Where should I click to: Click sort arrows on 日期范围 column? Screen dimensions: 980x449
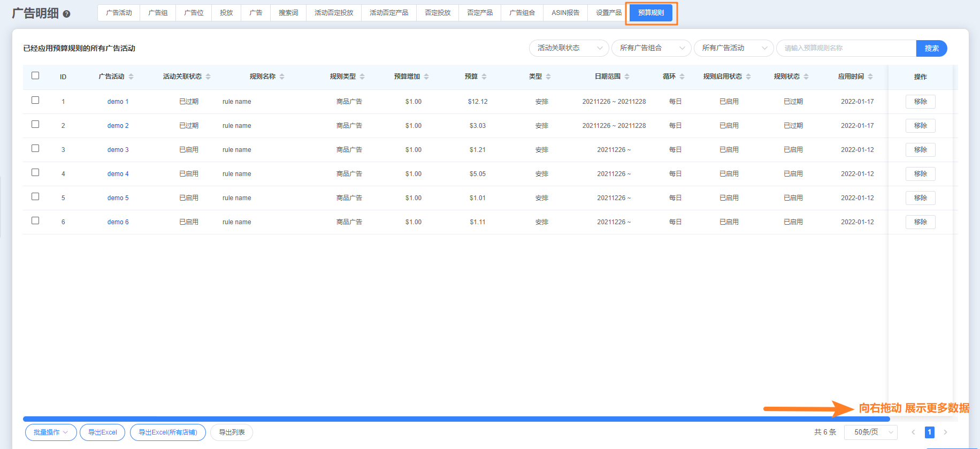click(x=627, y=77)
